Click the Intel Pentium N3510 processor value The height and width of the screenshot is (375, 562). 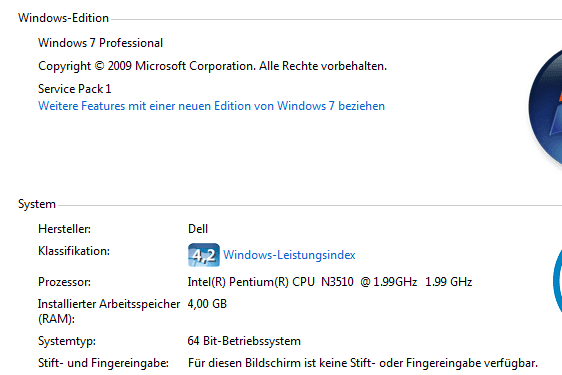[330, 282]
